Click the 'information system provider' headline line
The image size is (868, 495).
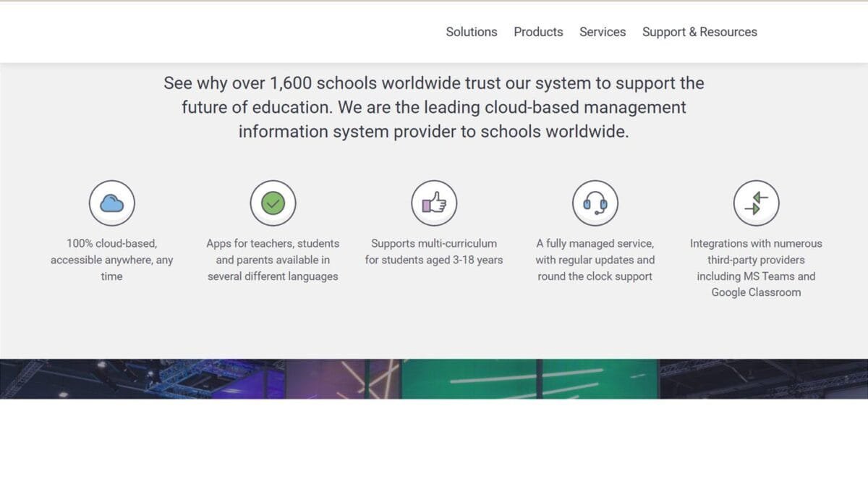click(x=433, y=132)
